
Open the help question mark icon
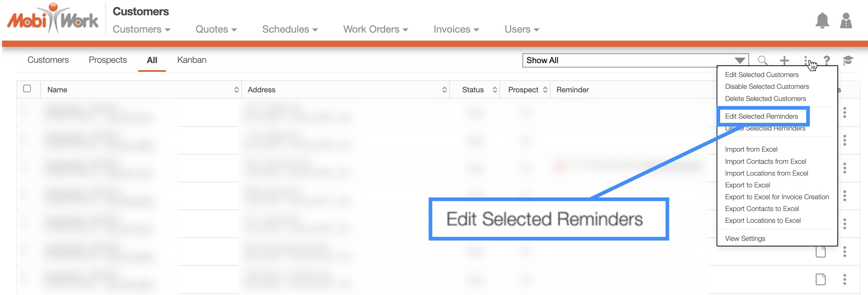click(827, 60)
